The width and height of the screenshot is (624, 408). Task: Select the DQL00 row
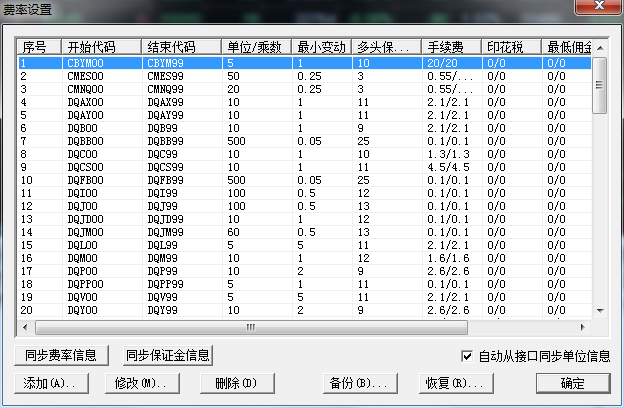(304, 245)
